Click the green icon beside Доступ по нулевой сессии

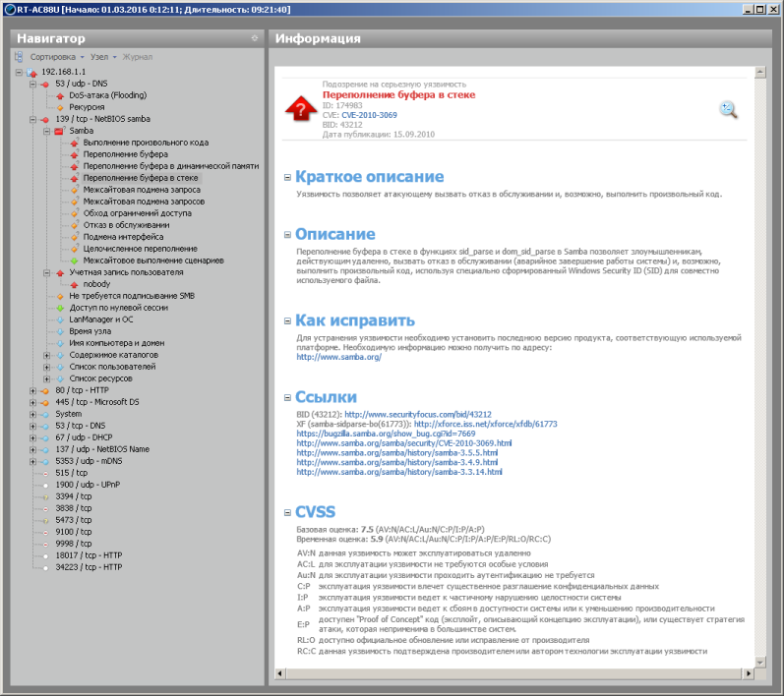point(60,308)
